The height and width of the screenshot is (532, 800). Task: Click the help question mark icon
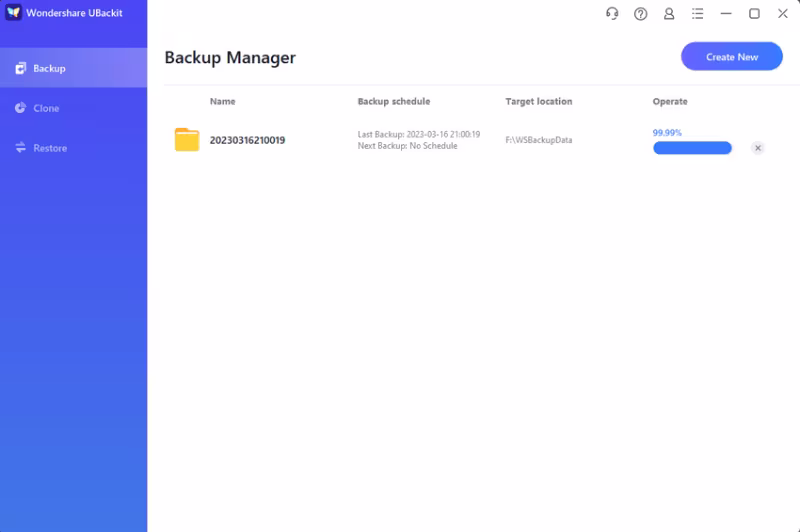point(641,14)
